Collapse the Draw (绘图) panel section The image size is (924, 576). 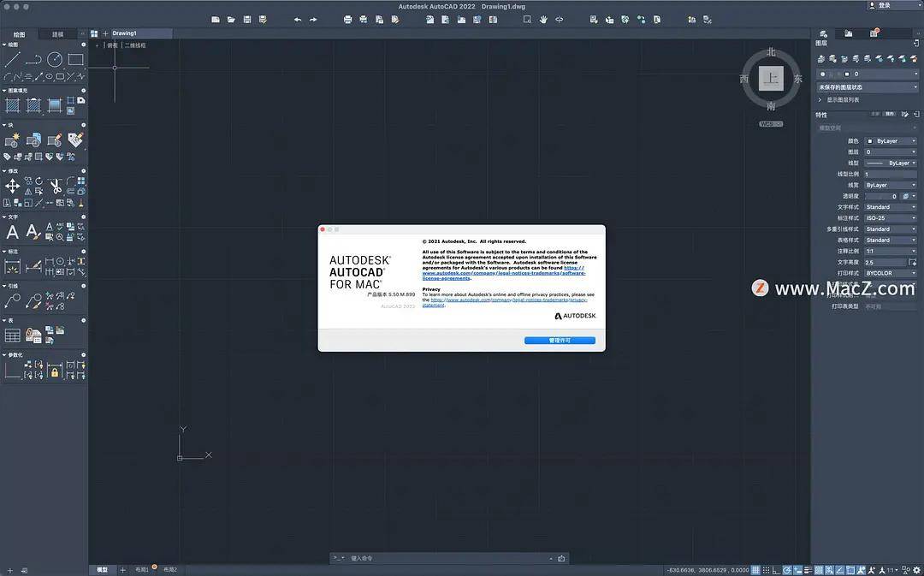5,45
